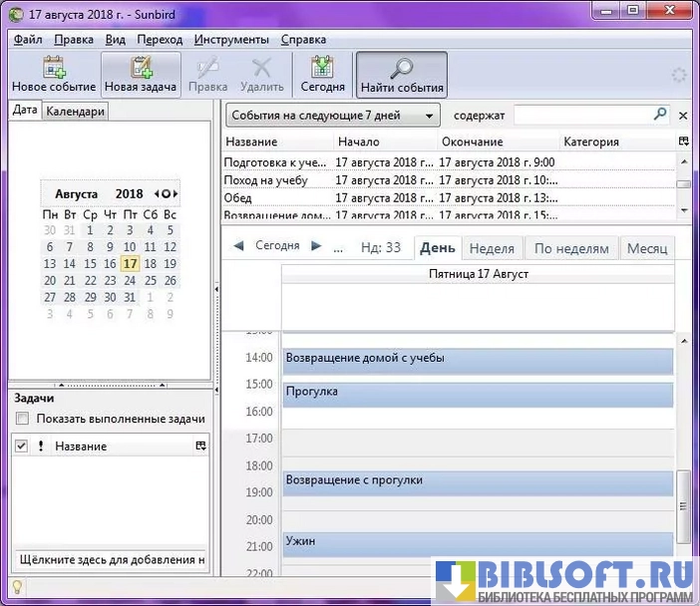Click the column picker icon in the events list
This screenshot has height=606, width=700.
coord(683,142)
